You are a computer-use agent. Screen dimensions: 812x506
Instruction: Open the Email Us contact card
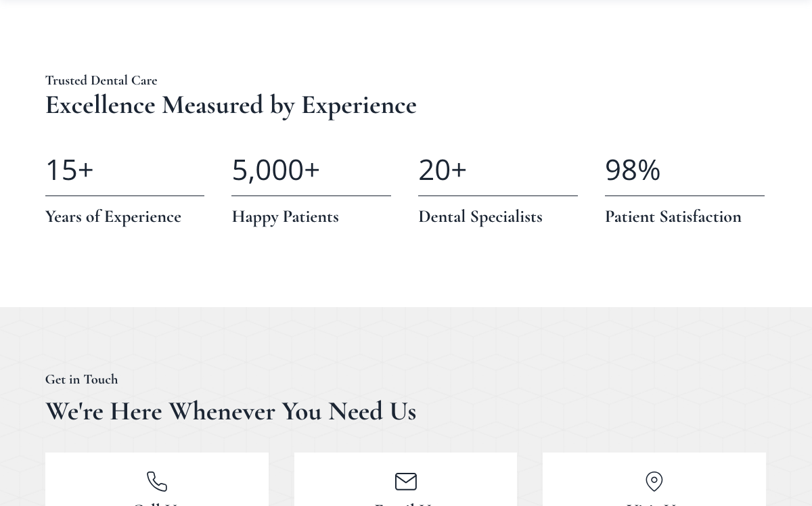click(x=405, y=480)
